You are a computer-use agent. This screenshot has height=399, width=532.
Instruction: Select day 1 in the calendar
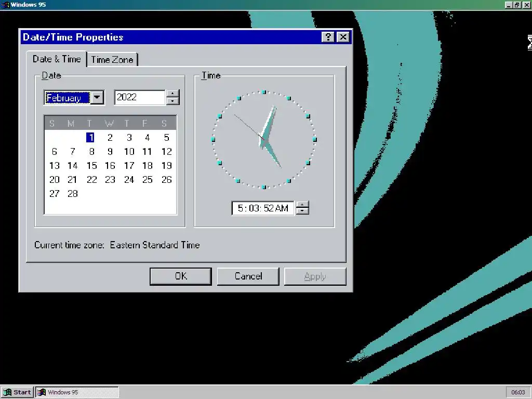(90, 137)
